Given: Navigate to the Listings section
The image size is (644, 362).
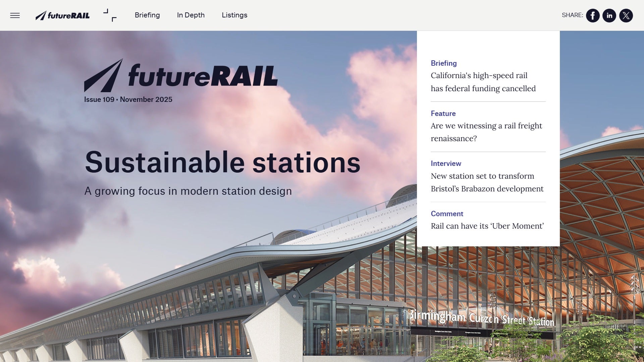Looking at the screenshot, I should (x=234, y=15).
